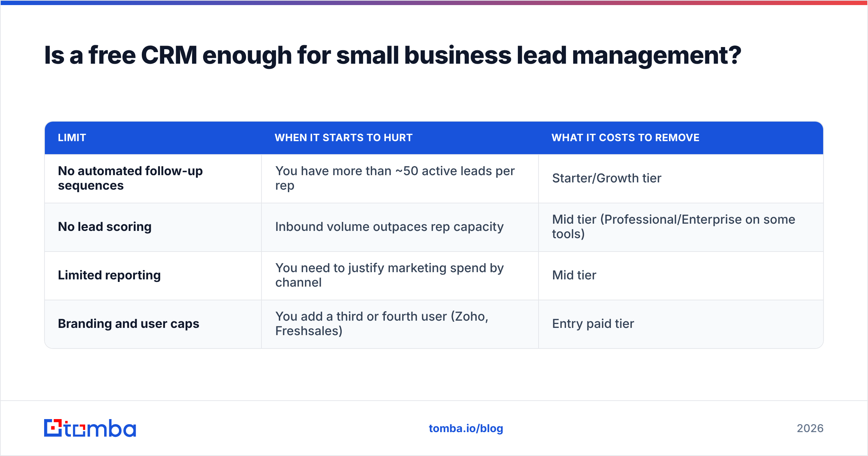868x456 pixels.
Task: Select 'You need to justify marketing spend by channel'
Action: [x=400, y=275]
